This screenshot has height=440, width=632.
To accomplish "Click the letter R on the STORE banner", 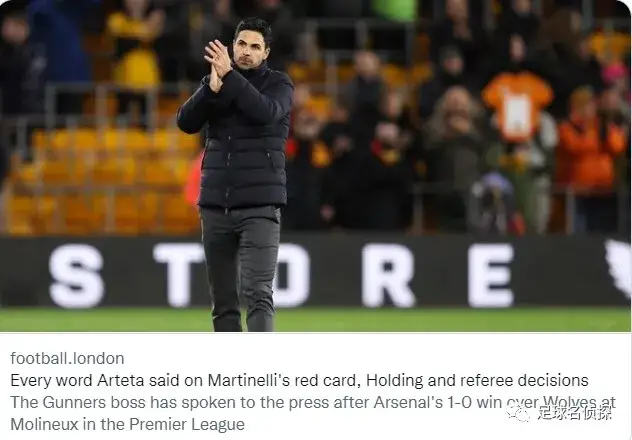I will pos(387,276).
